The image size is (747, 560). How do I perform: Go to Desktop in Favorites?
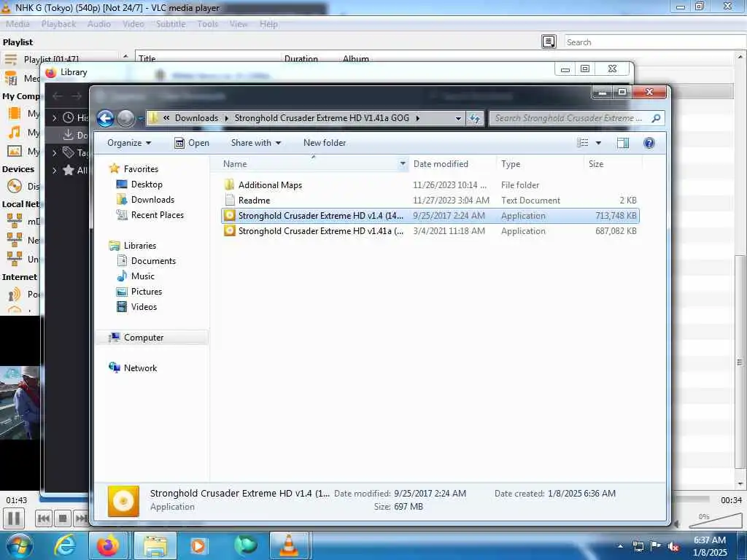[x=147, y=184]
